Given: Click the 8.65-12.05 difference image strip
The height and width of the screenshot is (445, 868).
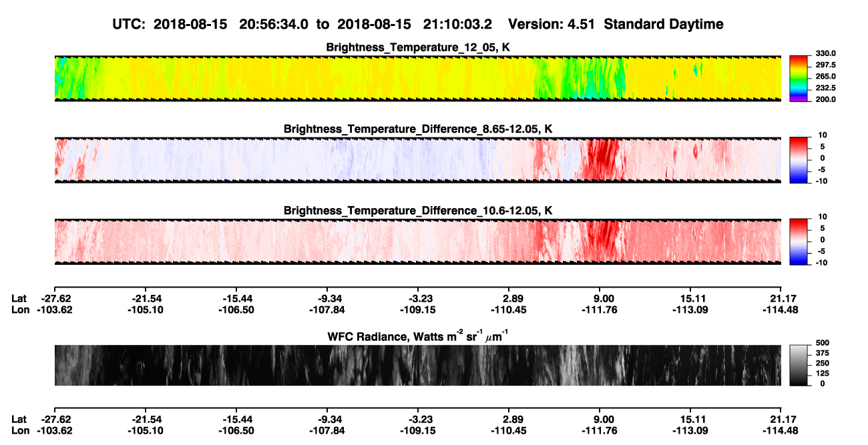Looking at the screenshot, I should click(417, 160).
